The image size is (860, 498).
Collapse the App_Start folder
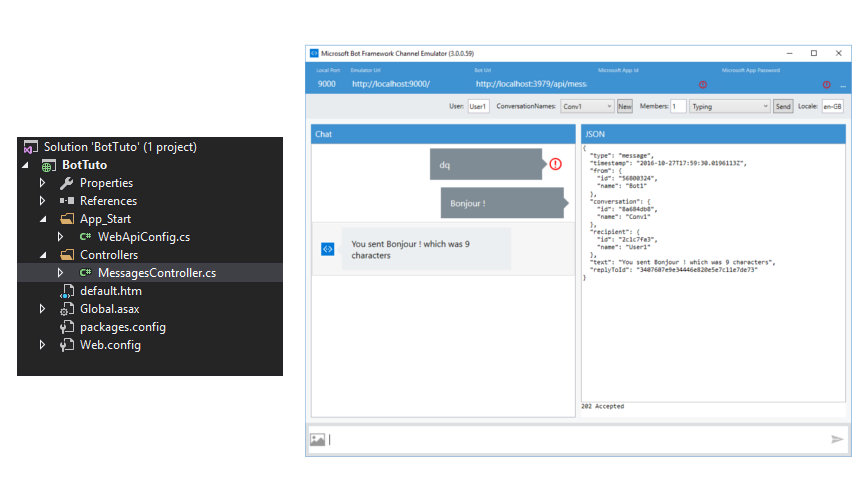pos(43,219)
